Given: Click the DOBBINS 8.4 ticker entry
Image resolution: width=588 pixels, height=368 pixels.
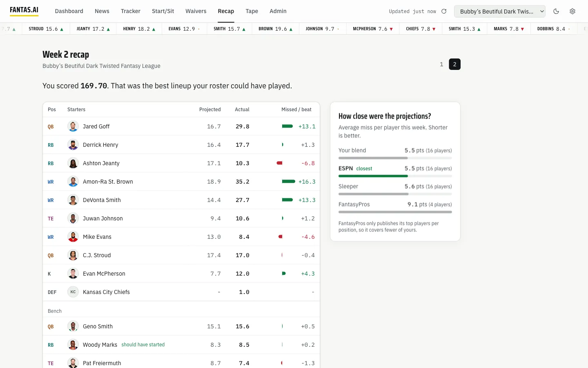Looking at the screenshot, I should pyautogui.click(x=554, y=29).
